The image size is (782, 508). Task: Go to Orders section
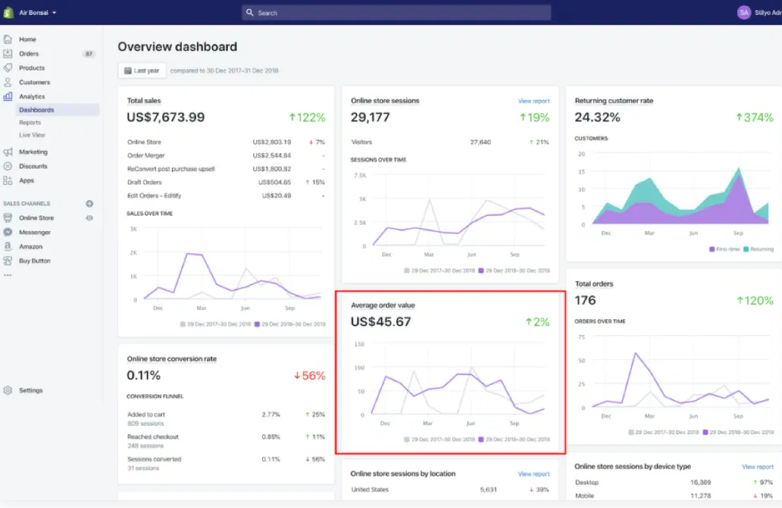pyautogui.click(x=29, y=54)
